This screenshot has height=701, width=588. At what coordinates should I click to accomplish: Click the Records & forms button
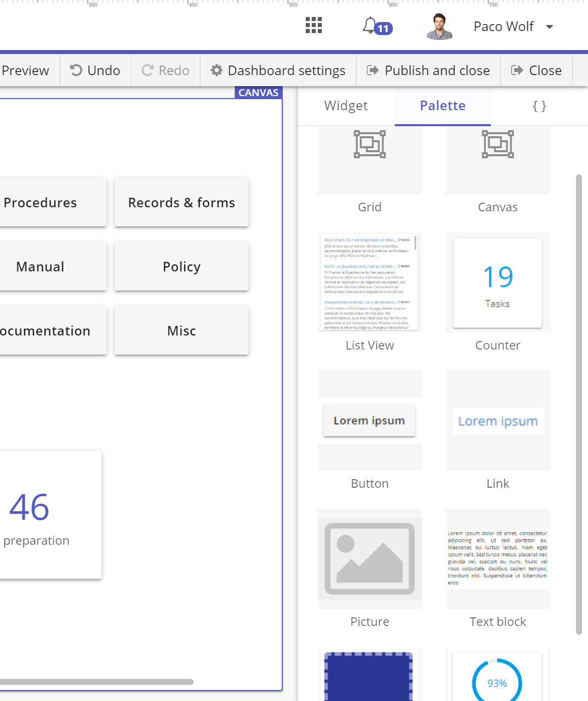click(x=182, y=202)
